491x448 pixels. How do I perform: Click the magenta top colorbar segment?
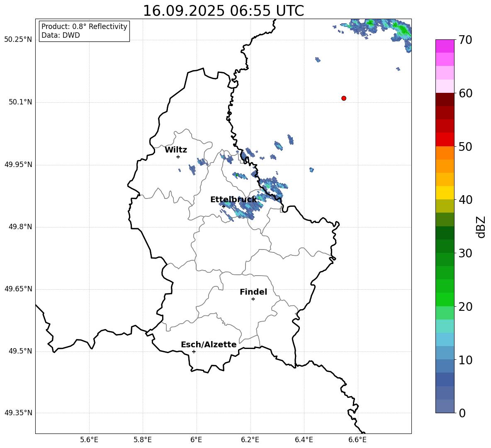coord(445,46)
